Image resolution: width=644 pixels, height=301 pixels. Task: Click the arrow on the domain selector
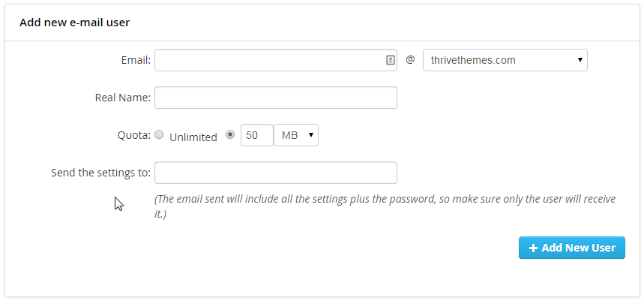tap(580, 60)
